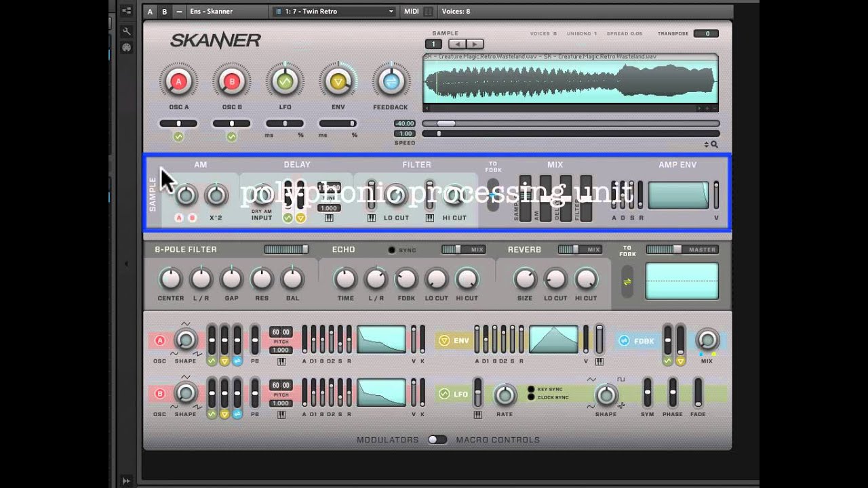Click the blue FEEDBACK knob

tap(391, 82)
